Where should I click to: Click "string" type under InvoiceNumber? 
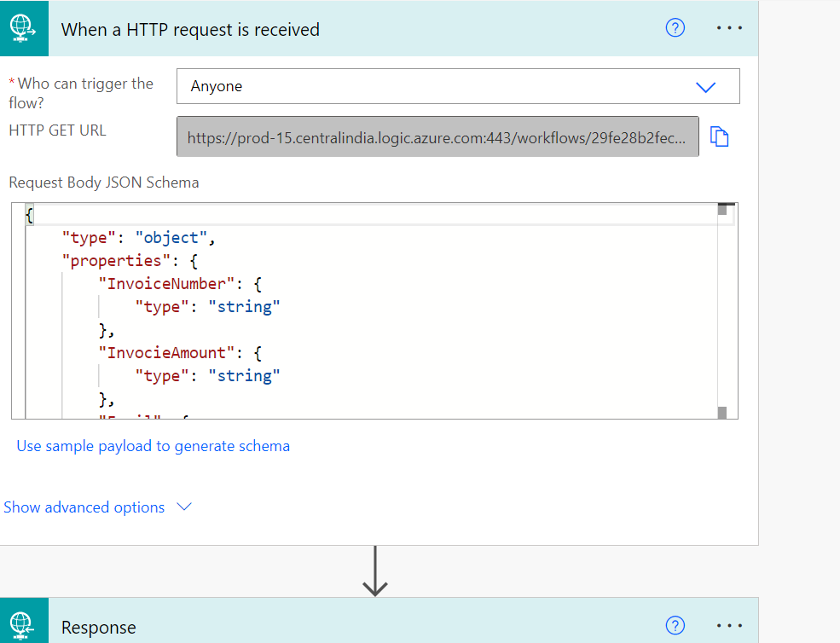tap(244, 307)
